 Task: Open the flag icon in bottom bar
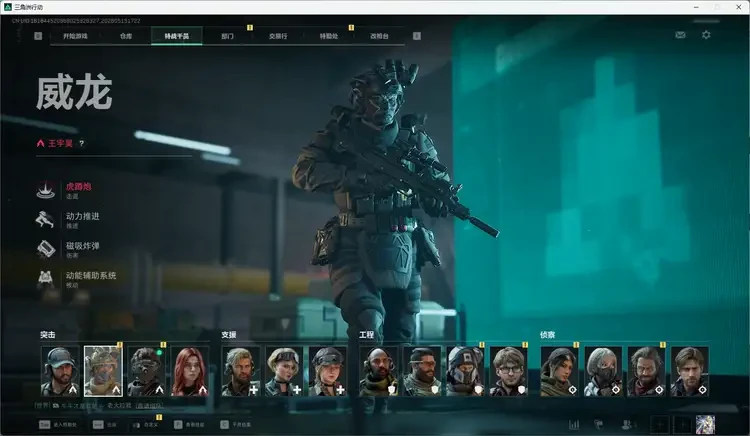pos(598,424)
